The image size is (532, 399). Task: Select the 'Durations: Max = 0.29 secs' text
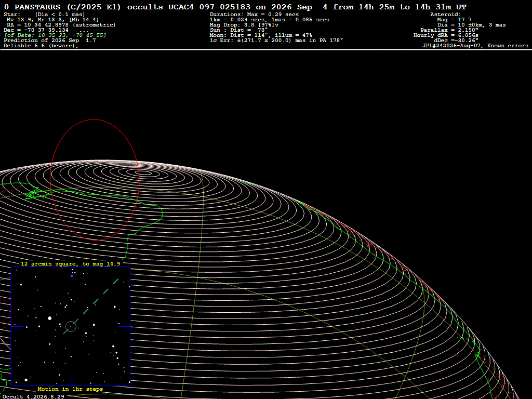click(254, 15)
